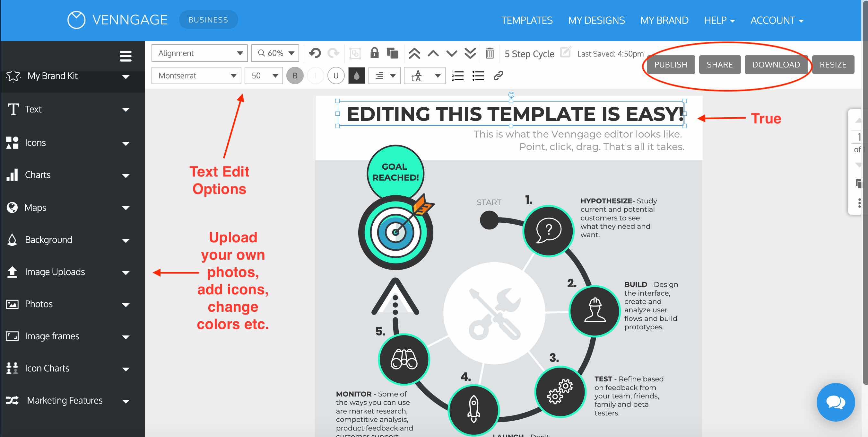Click the DOWNLOAD button

[776, 65]
